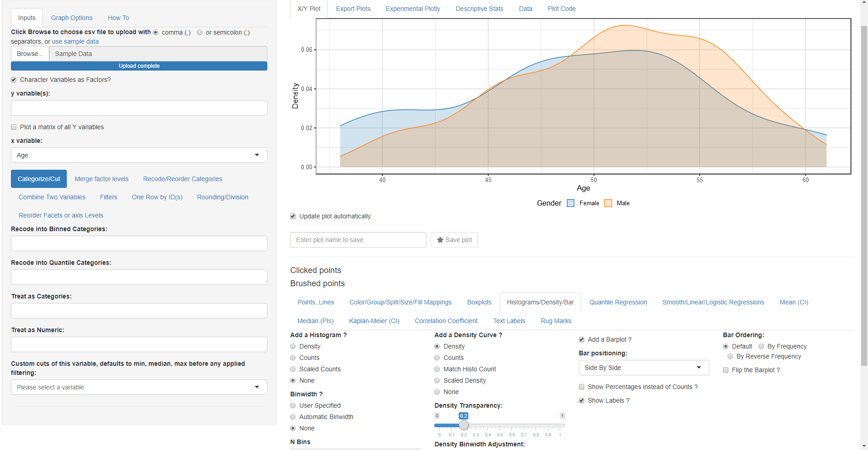This screenshot has width=868, height=450.
Task: Click the y variable(s) input field
Action: pyautogui.click(x=139, y=108)
